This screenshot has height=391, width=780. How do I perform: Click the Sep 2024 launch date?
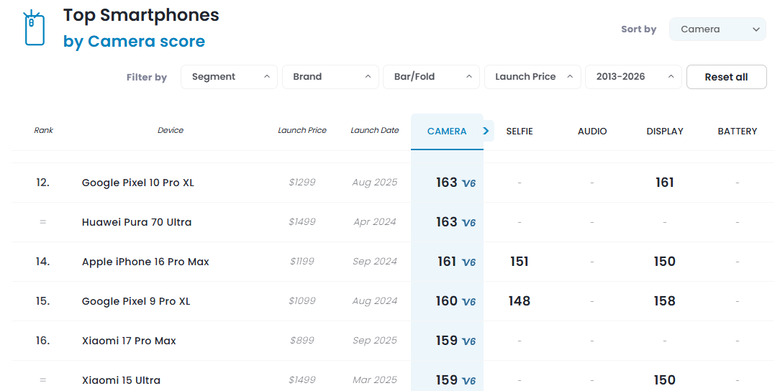(x=375, y=262)
